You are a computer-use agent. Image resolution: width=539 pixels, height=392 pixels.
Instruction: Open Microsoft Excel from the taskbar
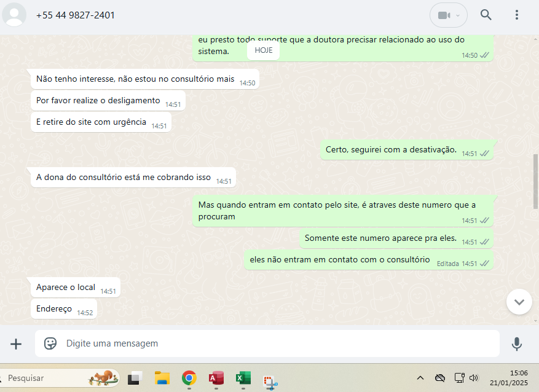point(243,378)
